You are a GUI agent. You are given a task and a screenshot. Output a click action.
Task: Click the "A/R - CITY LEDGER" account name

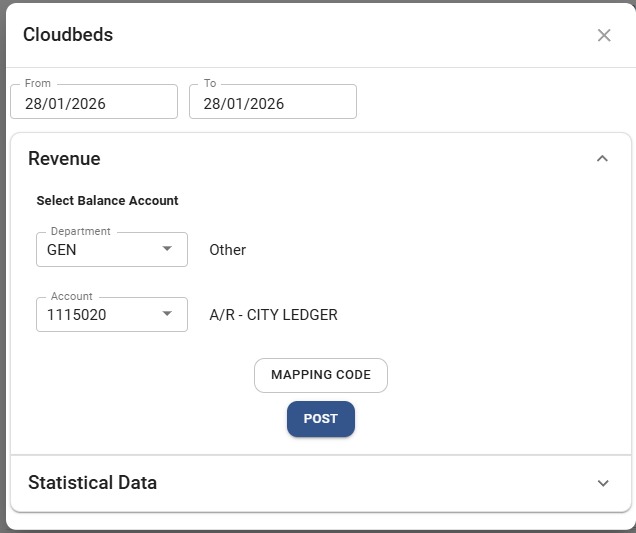[x=273, y=315]
